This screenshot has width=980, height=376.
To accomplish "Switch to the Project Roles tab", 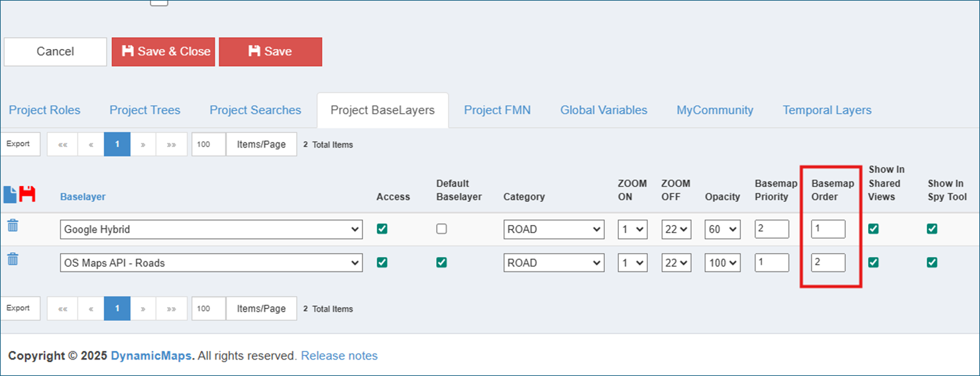I will click(45, 111).
